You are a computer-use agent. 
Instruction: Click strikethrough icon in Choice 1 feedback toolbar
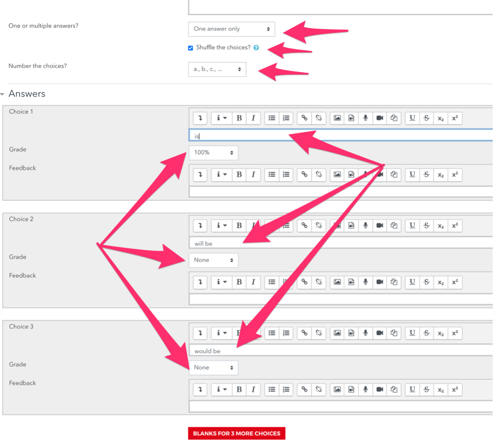(x=426, y=175)
